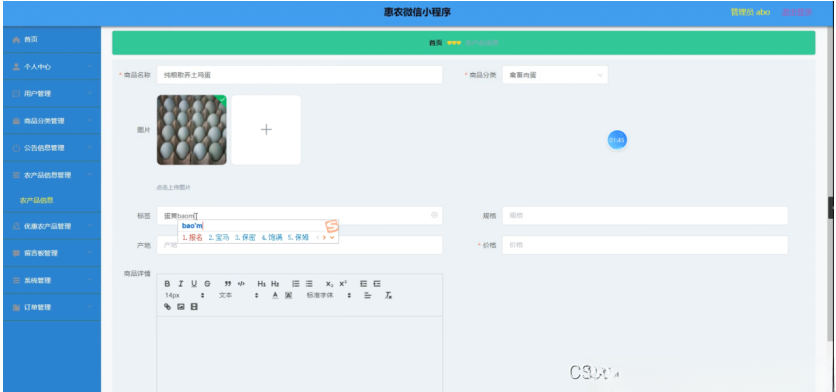Open the 文本 heading style dropdown
Viewport: 836px width, 392px height.
[x=238, y=295]
